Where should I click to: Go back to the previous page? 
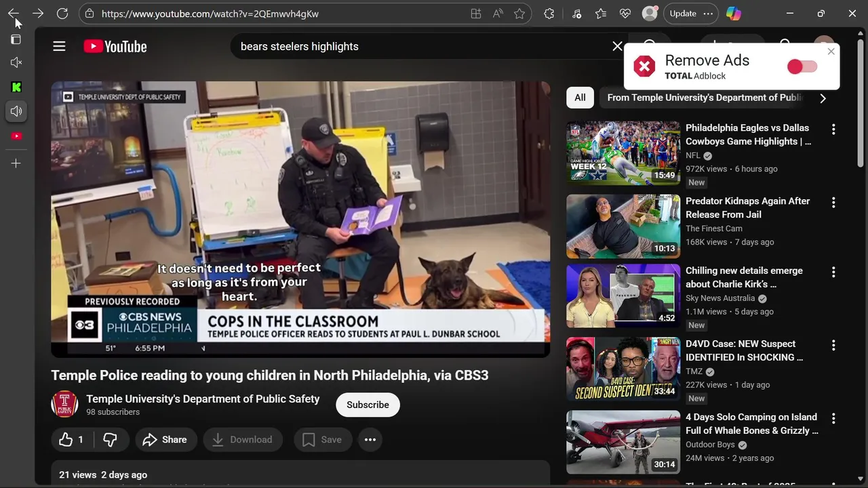coord(14,14)
